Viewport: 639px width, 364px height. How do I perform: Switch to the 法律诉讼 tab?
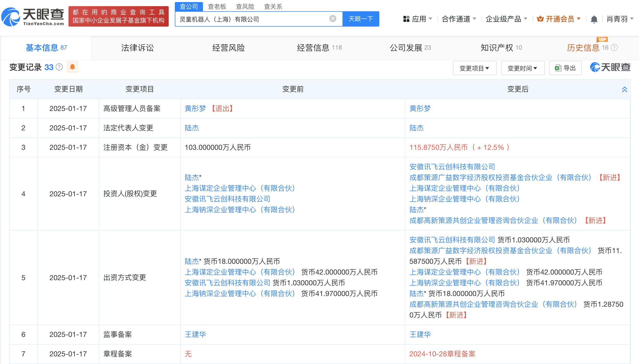[138, 48]
